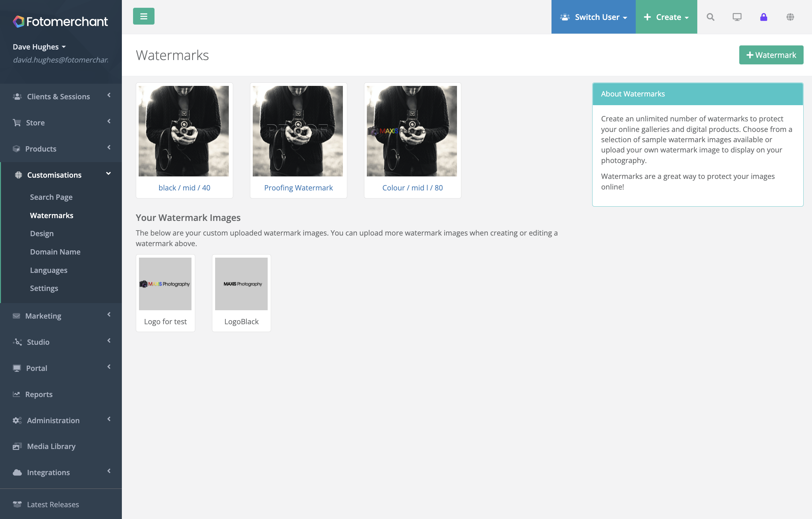The width and height of the screenshot is (812, 519).
Task: Click the purple lock icon
Action: coord(764,17)
